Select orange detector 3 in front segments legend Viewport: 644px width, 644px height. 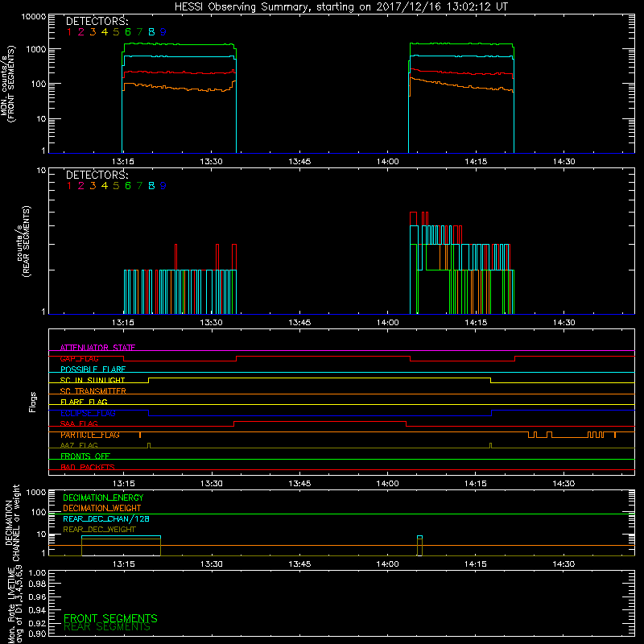click(93, 32)
